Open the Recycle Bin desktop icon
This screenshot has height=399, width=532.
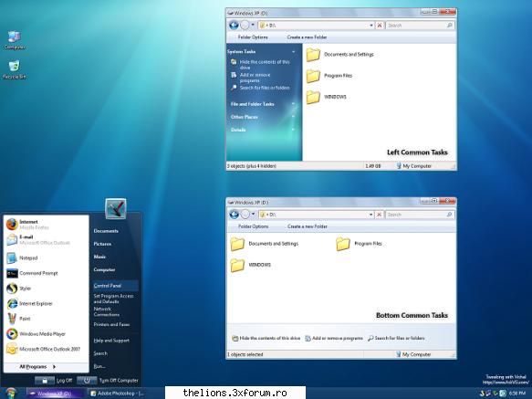click(x=14, y=69)
